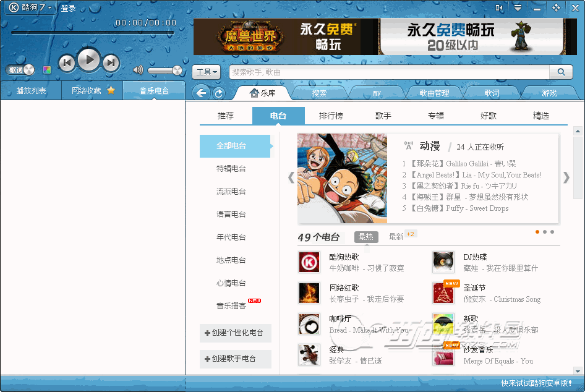This screenshot has width=585, height=392.
Task: Adjust the volume slider
Action: click(x=164, y=70)
